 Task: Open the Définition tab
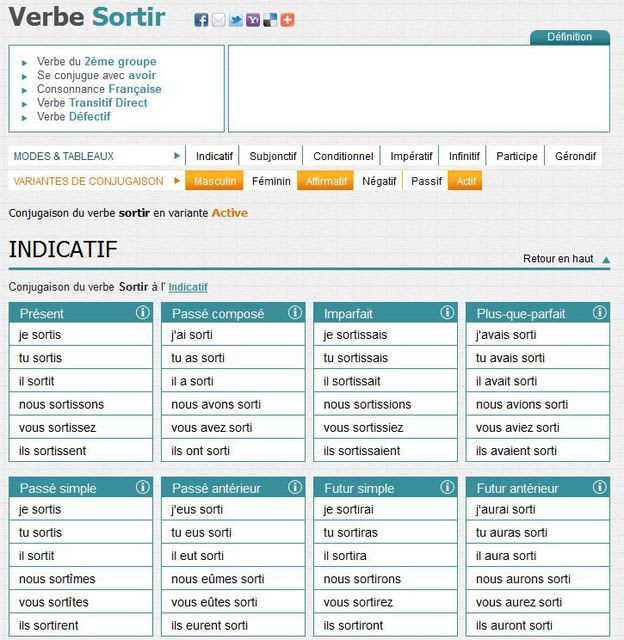pos(569,37)
